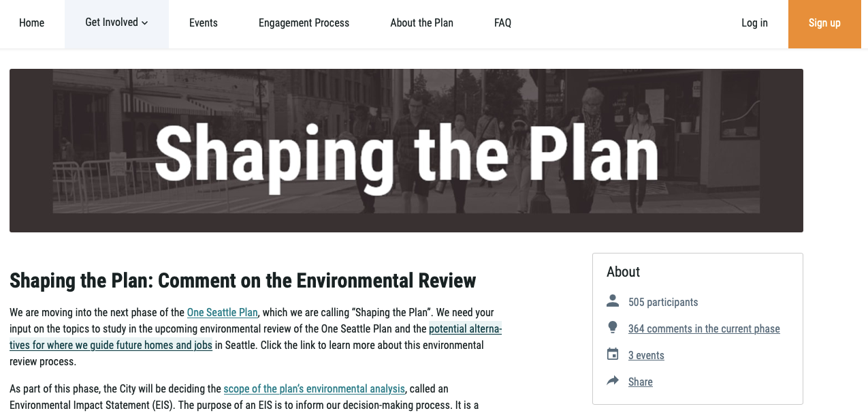Click the 505 participants text
Viewport: 868px width, 415px height.
(x=663, y=303)
